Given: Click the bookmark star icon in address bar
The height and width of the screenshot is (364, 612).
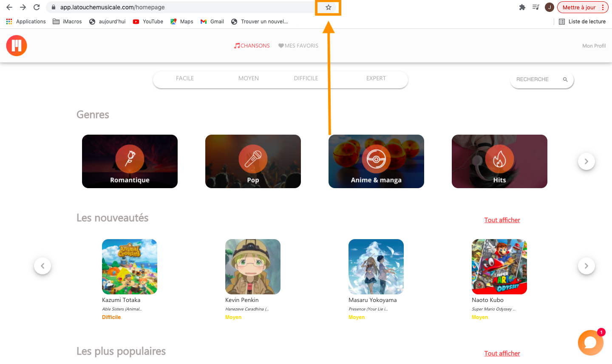Looking at the screenshot, I should (328, 7).
